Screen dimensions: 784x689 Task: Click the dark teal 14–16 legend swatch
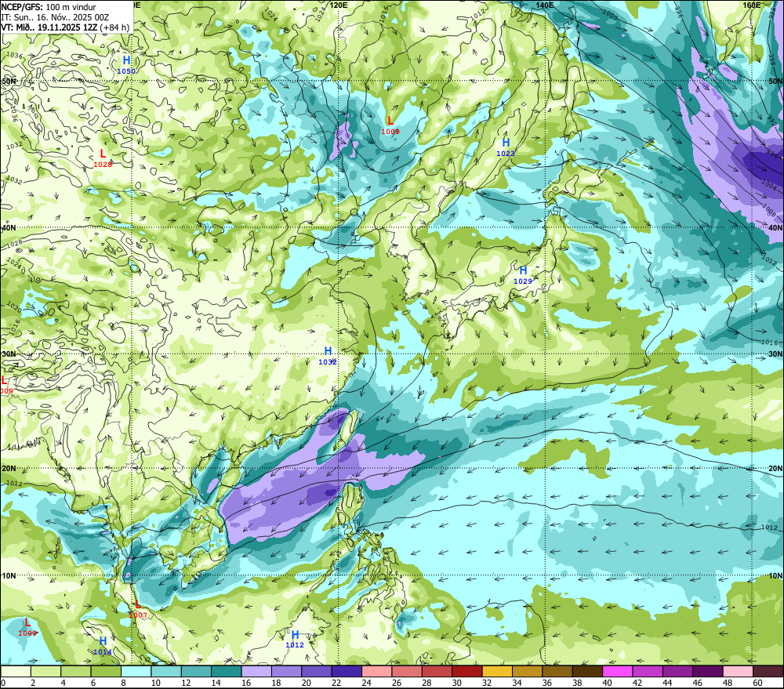click(227, 671)
